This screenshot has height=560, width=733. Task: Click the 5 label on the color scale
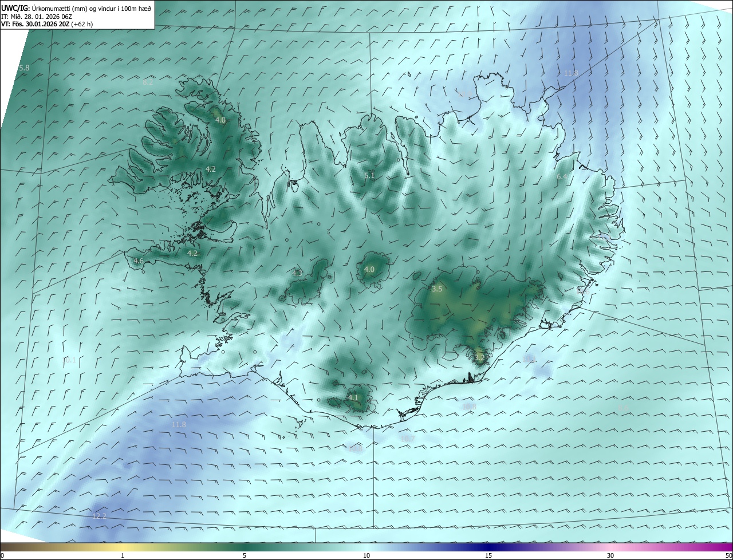pos(245,555)
